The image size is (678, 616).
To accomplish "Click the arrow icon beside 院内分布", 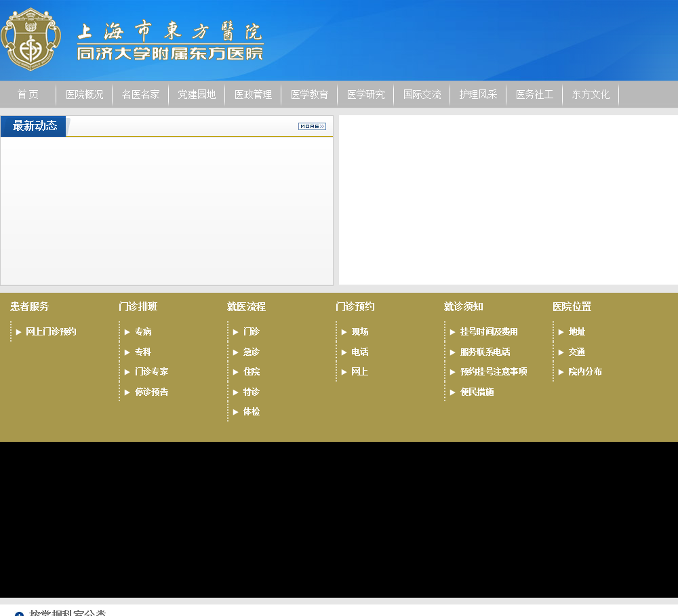I will pyautogui.click(x=561, y=372).
